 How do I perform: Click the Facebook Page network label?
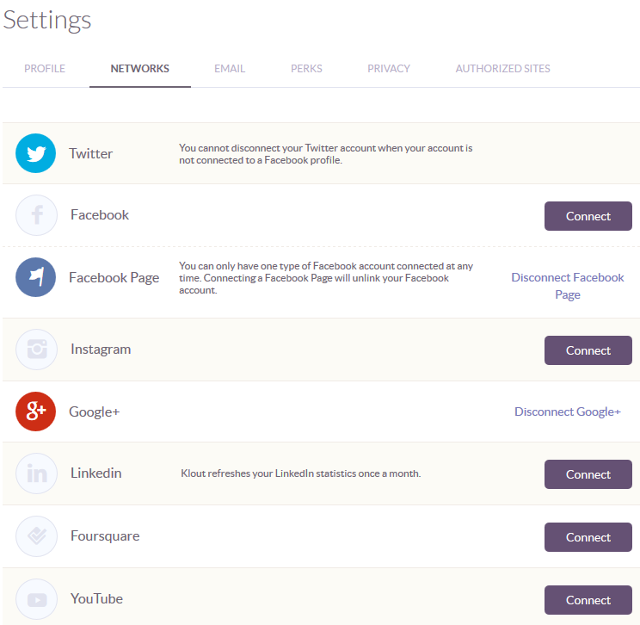coord(114,278)
